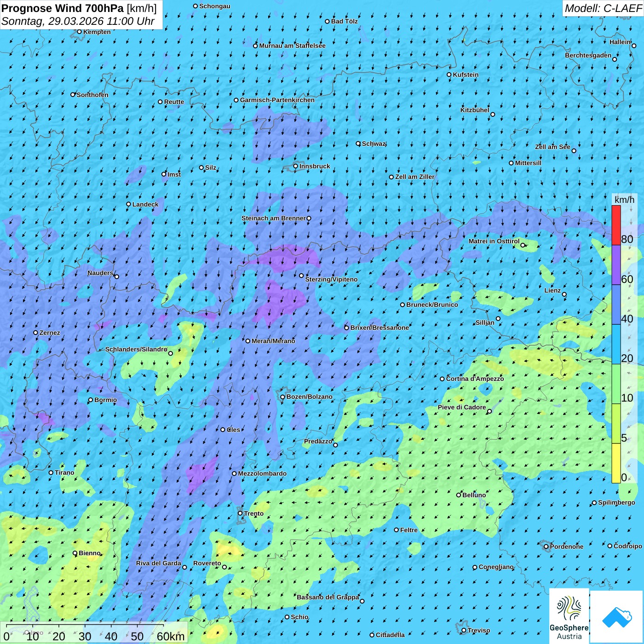Click the Bad Tölz marker dot
The image size is (644, 644).
click(328, 21)
